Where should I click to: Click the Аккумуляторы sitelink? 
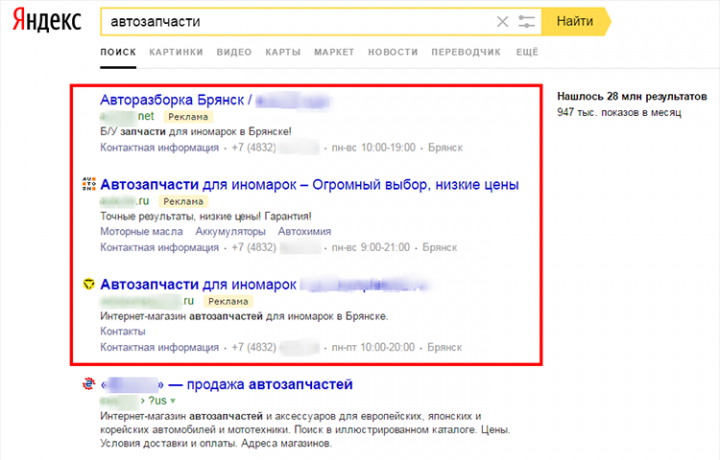point(231,231)
